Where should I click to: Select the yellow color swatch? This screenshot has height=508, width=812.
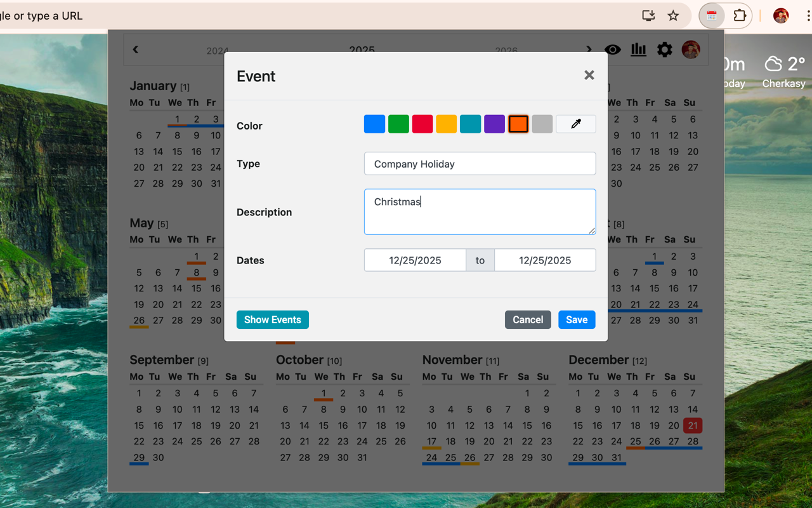(446, 124)
